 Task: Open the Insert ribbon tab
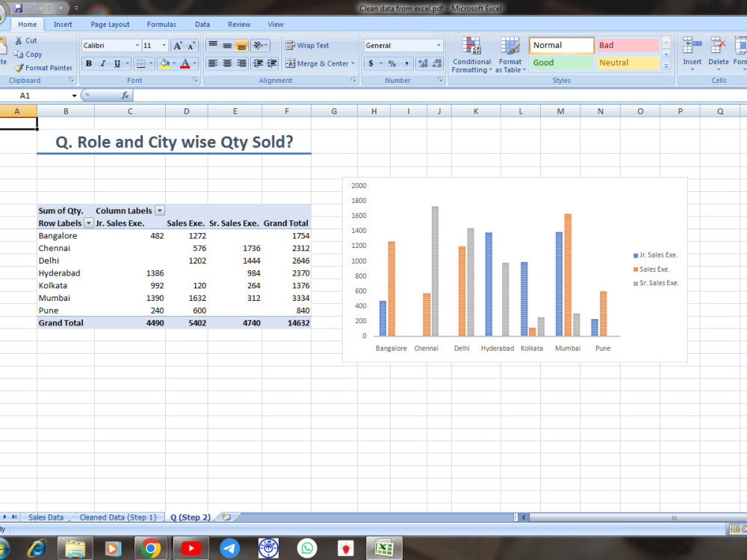click(63, 25)
